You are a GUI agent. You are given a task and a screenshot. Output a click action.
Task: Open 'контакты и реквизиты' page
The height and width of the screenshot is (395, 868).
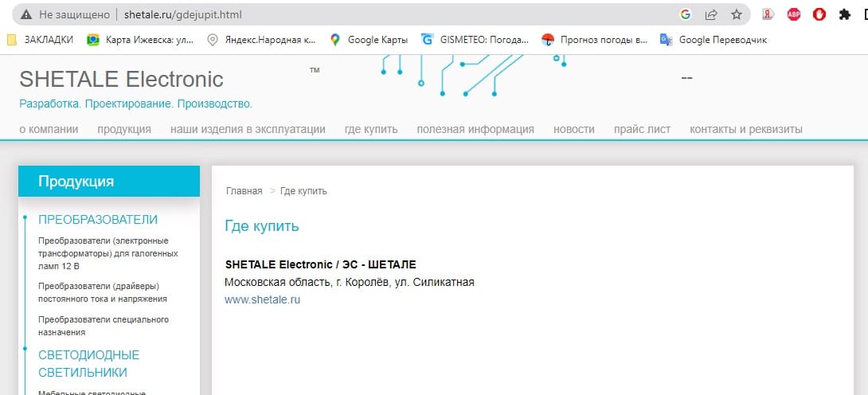point(746,129)
